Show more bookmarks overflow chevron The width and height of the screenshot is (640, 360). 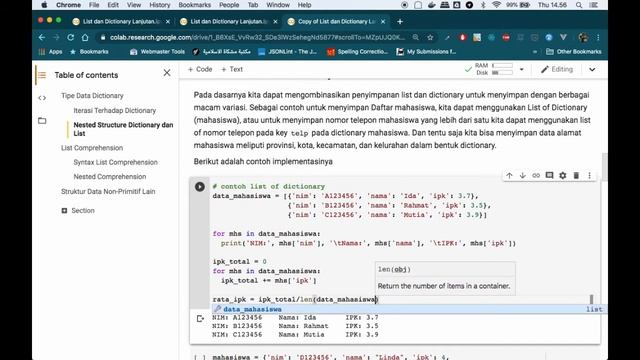(535, 52)
